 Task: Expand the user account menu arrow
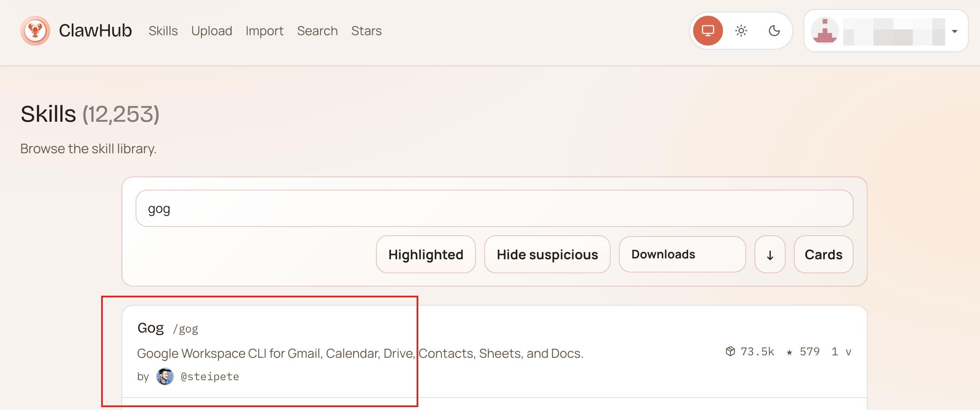click(954, 31)
